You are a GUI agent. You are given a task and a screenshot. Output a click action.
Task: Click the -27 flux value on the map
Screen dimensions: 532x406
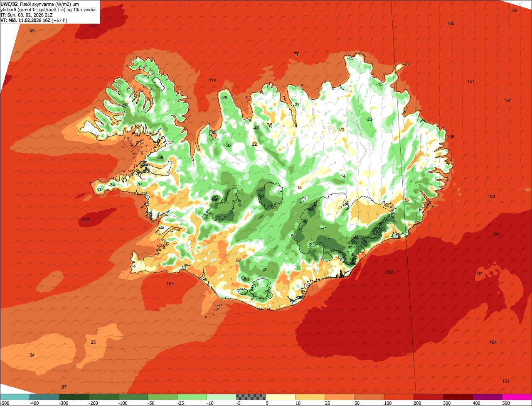click(296, 105)
